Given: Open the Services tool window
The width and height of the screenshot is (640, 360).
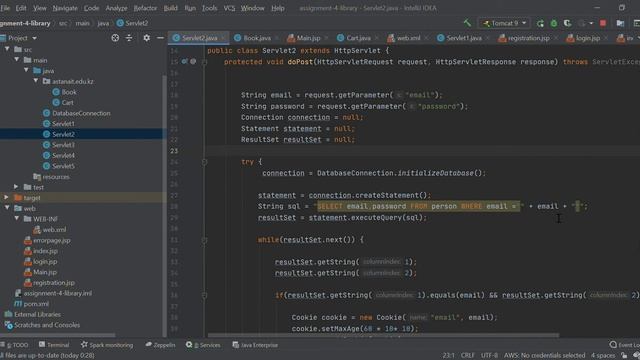Looking at the screenshot, I should click(x=203, y=345).
